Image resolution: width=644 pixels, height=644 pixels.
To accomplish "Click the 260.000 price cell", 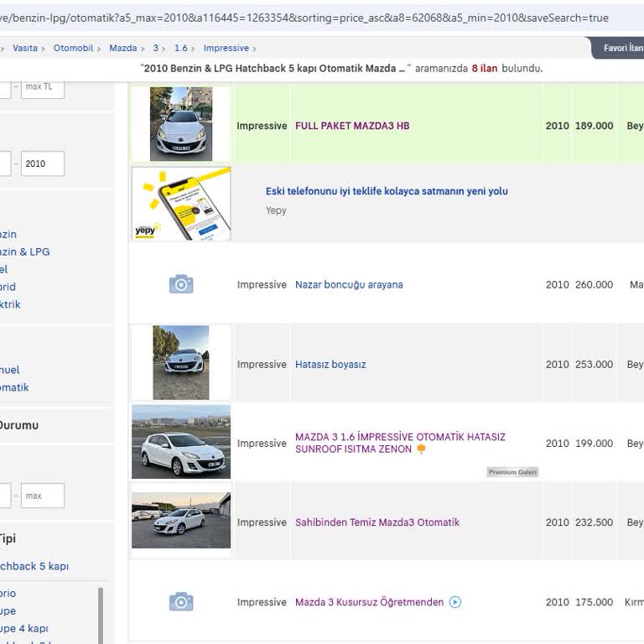I will point(594,284).
